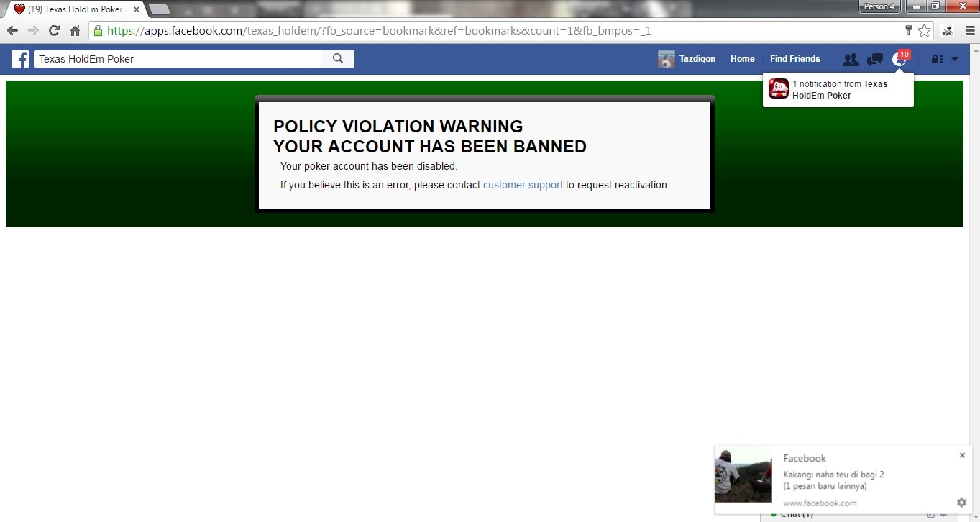Minimize the Chrome window
Screen dimensions: 980x522
point(916,6)
